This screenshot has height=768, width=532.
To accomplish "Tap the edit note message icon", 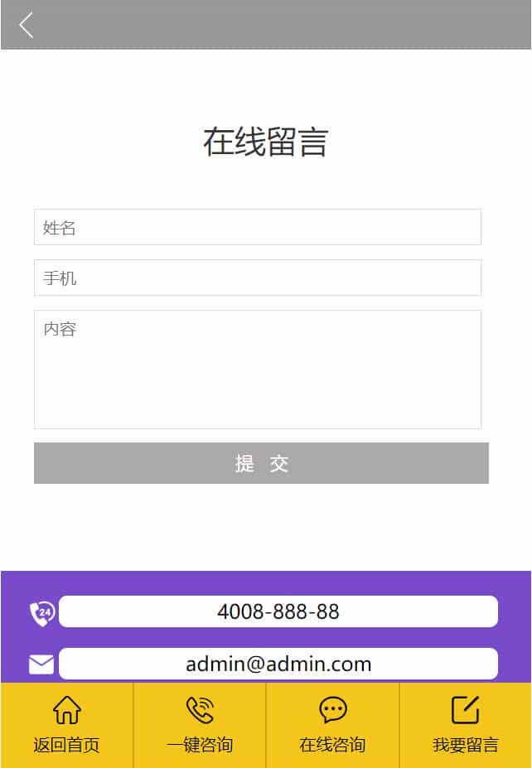I will coord(466,710).
